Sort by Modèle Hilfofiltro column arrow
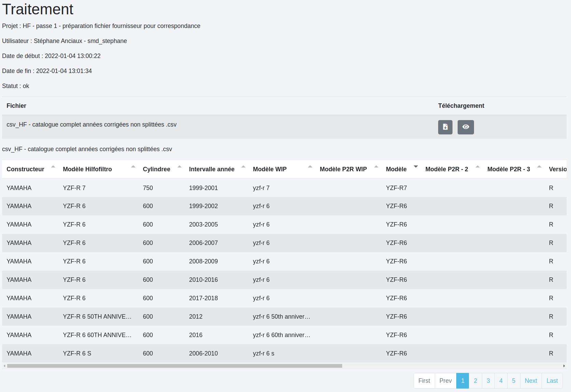The height and width of the screenshot is (392, 571). click(133, 167)
